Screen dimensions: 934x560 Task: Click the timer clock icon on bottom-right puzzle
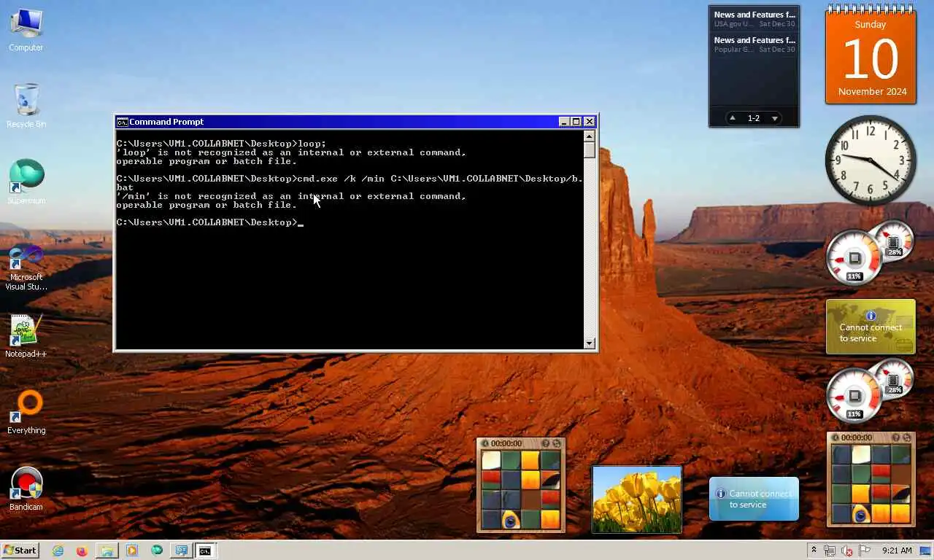pos(835,437)
